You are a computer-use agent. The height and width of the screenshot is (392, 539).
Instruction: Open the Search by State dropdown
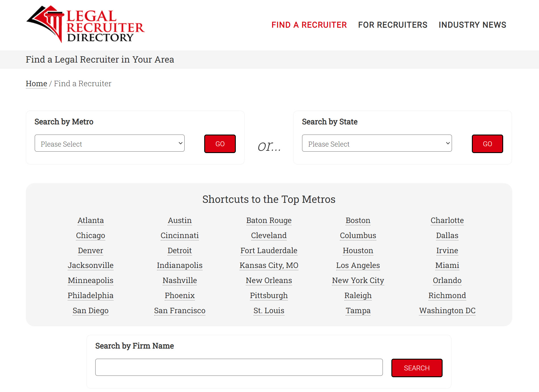click(377, 143)
